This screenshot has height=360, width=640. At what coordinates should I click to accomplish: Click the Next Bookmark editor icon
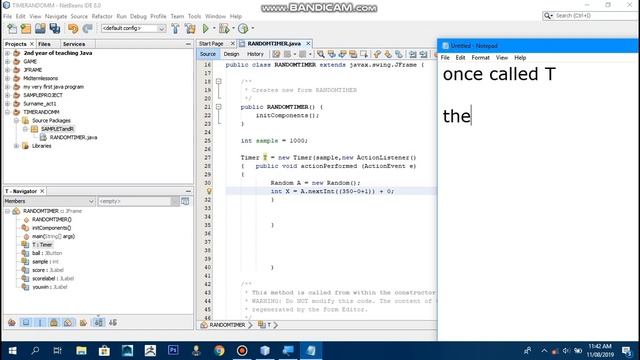(x=388, y=54)
